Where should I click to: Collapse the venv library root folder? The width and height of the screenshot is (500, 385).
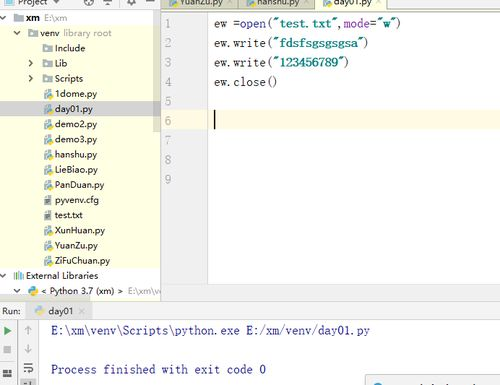pyautogui.click(x=17, y=33)
